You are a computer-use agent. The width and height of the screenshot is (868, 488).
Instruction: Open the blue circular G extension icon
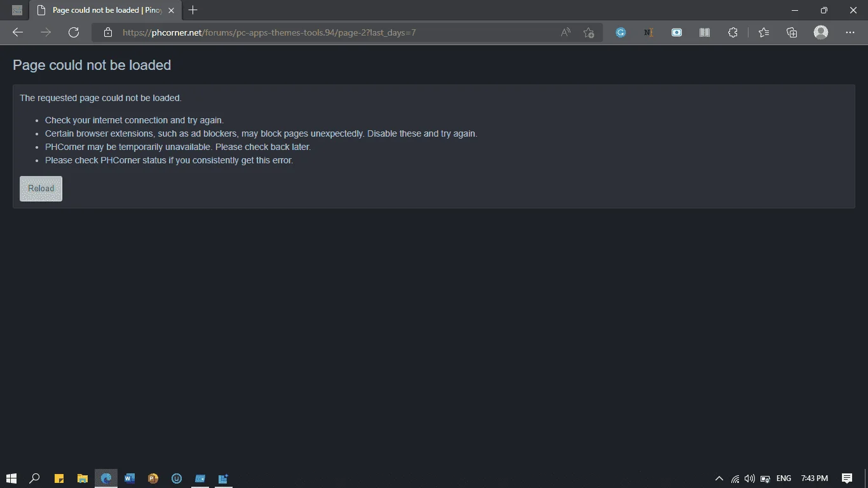coord(621,32)
